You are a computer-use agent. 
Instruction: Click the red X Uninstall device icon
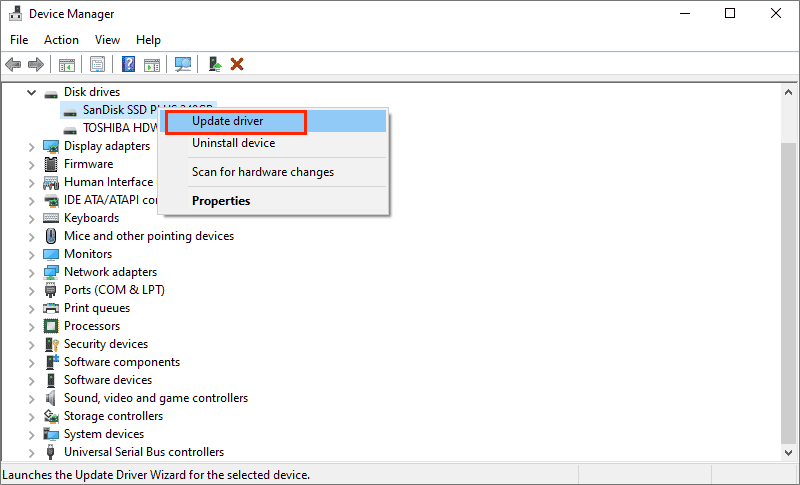tap(237, 64)
